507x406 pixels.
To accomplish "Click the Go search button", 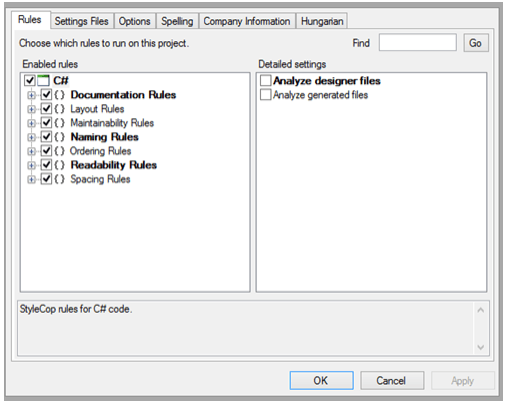I will coord(476,43).
